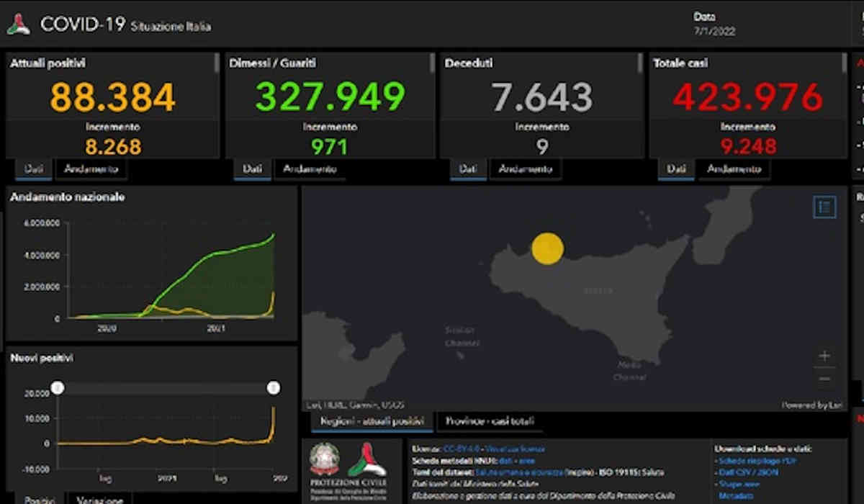The width and height of the screenshot is (864, 504).
Task: Grab the right handle of Nuovi positivi range slider
Action: coord(274,388)
